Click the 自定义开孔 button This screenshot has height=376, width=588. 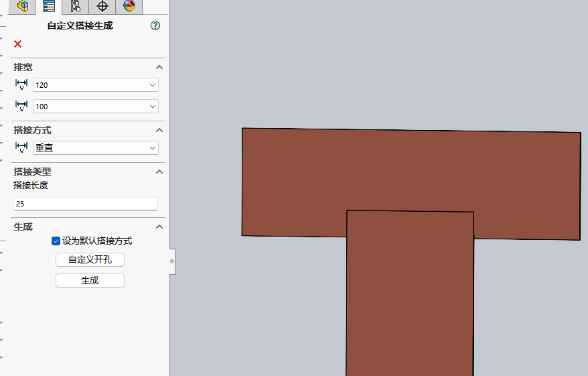pyautogui.click(x=90, y=259)
